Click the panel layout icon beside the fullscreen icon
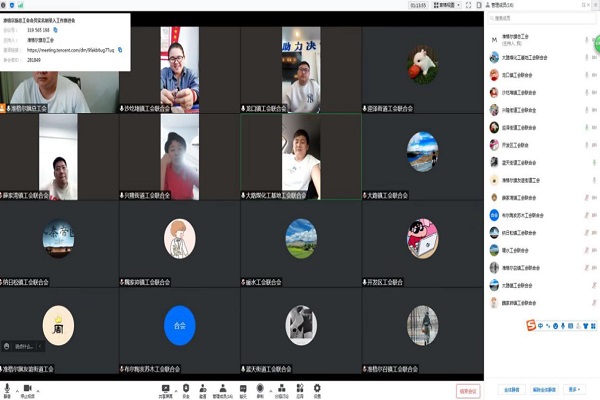 click(x=479, y=5)
